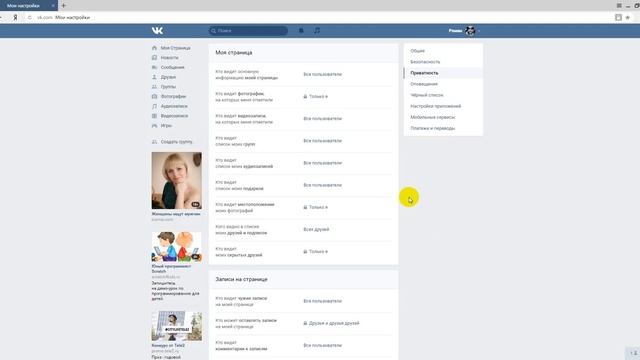Open Сообщения messages icon in sidebar
The height and width of the screenshot is (360, 640).
click(x=154, y=67)
